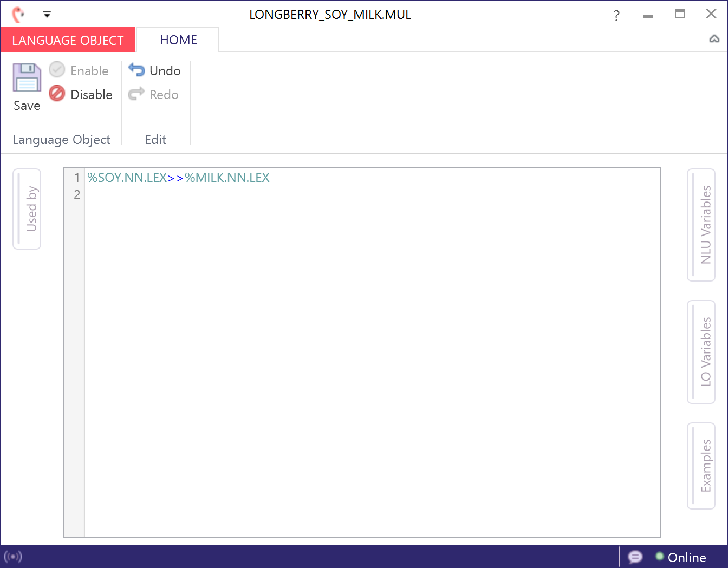
Task: Open quick access toolbar dropdown arrow
Action: [47, 15]
